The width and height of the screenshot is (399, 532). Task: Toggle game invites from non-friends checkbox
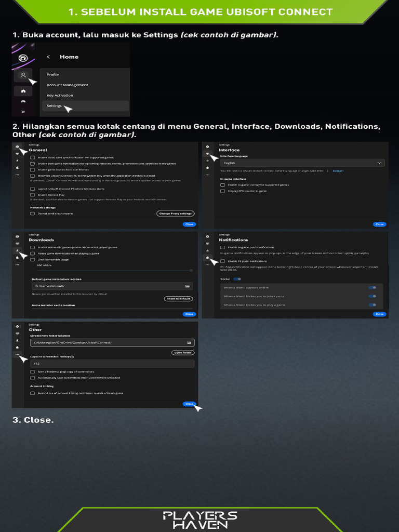(x=33, y=170)
